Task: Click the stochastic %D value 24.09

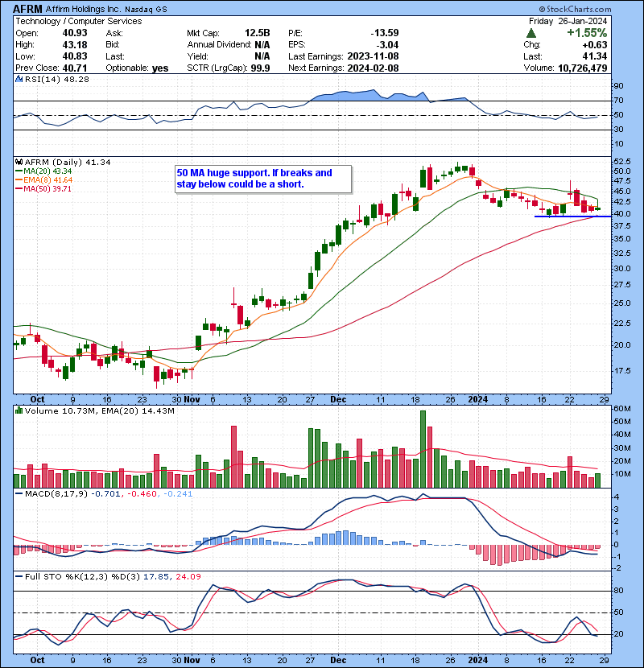Action: pos(188,577)
